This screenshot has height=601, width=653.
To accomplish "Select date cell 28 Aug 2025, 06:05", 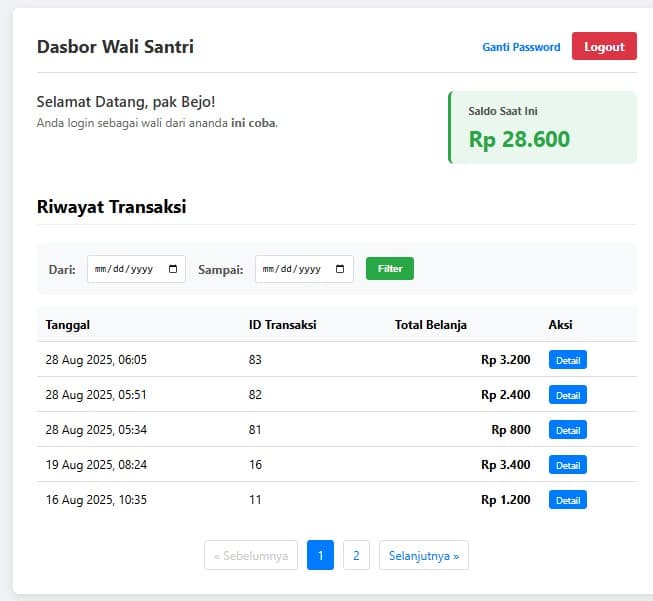I will coord(96,360).
